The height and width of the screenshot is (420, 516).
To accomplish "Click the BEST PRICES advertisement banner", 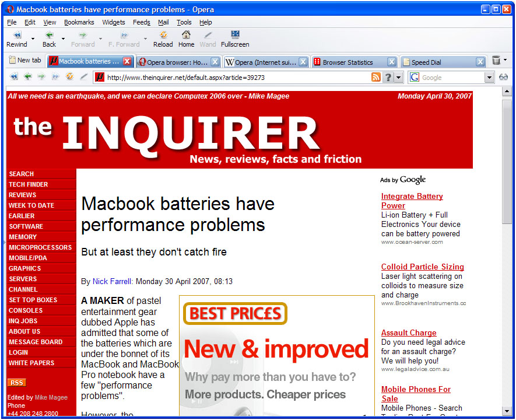I will (x=277, y=355).
